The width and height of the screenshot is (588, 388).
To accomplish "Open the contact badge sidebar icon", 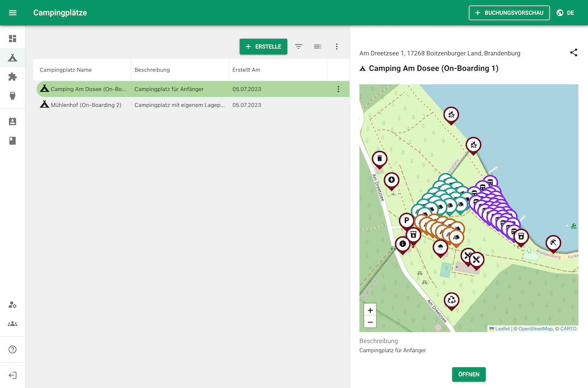I will tap(13, 121).
